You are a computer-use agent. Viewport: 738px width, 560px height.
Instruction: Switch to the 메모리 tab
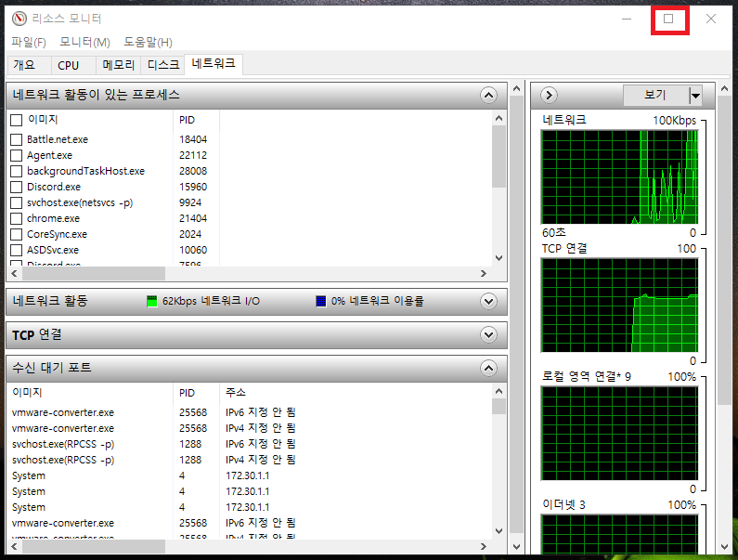(119, 65)
